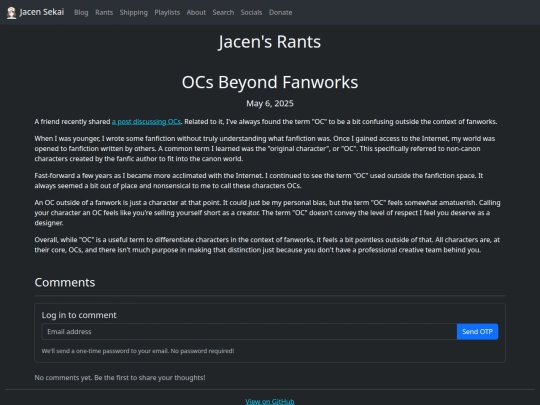Follow the 'a post discussing OCs' link

[x=146, y=122]
